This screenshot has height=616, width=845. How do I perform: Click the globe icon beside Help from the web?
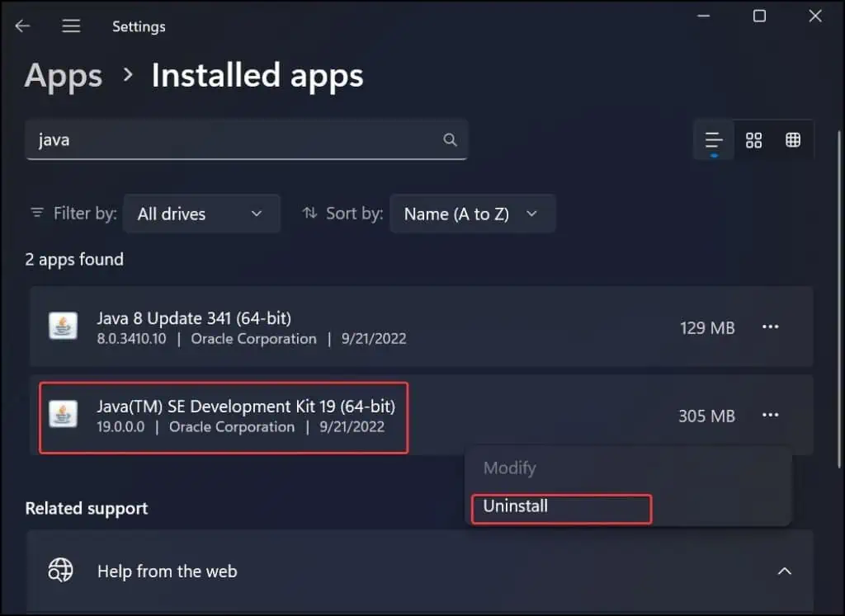[61, 571]
